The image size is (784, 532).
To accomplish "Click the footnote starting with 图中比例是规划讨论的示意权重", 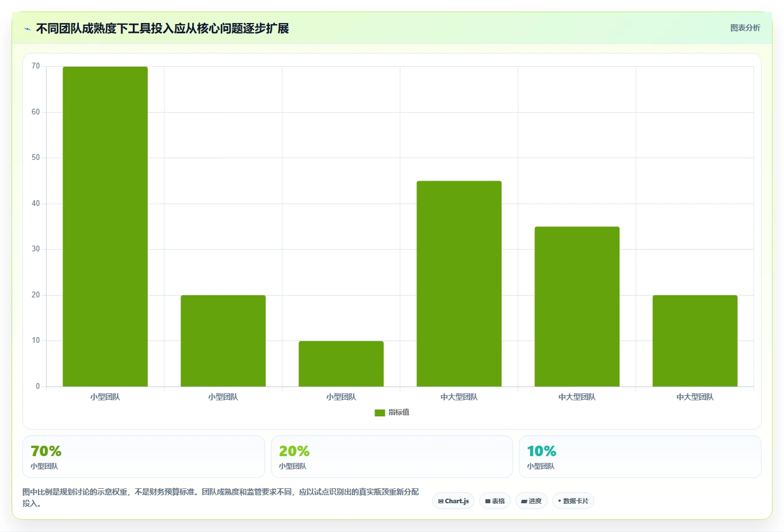I will 221,497.
